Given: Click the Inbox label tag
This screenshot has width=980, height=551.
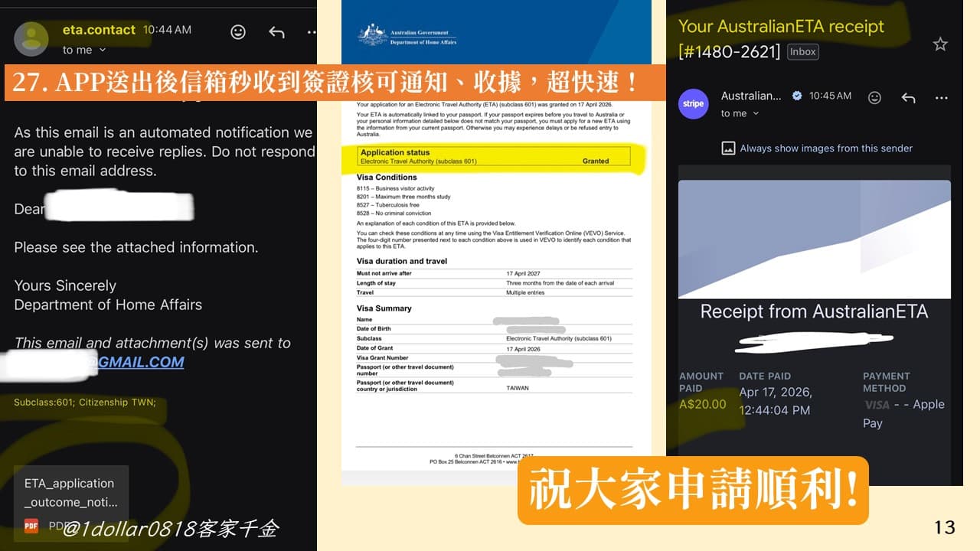Looking at the screenshot, I should point(802,51).
